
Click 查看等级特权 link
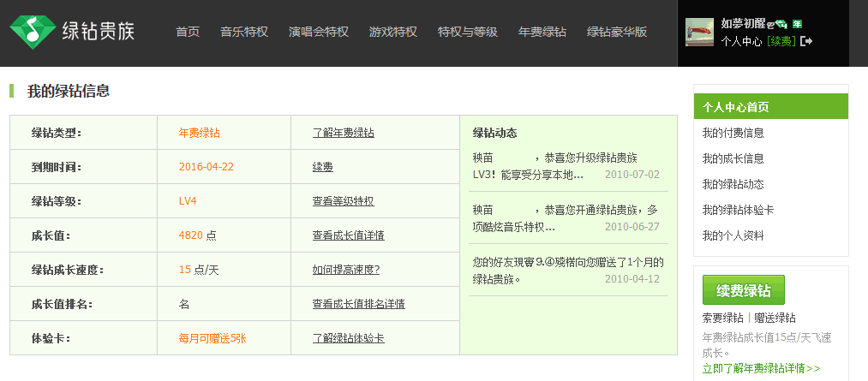344,201
